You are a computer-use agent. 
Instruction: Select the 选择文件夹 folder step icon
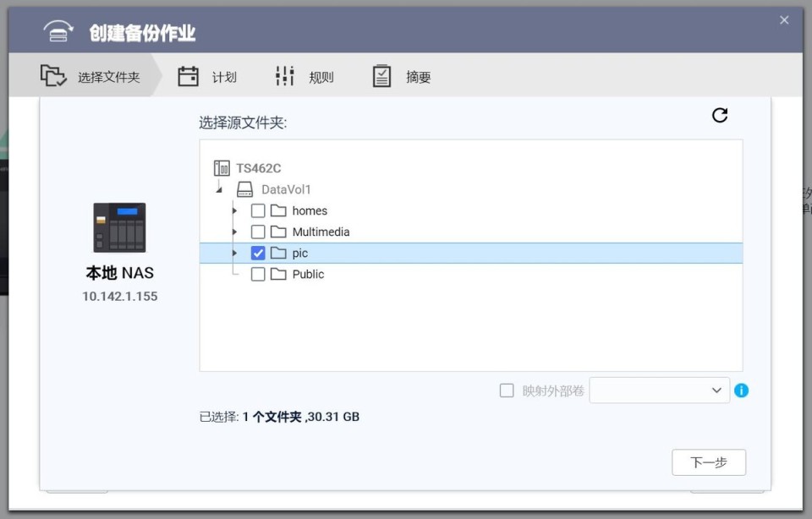[x=51, y=75]
